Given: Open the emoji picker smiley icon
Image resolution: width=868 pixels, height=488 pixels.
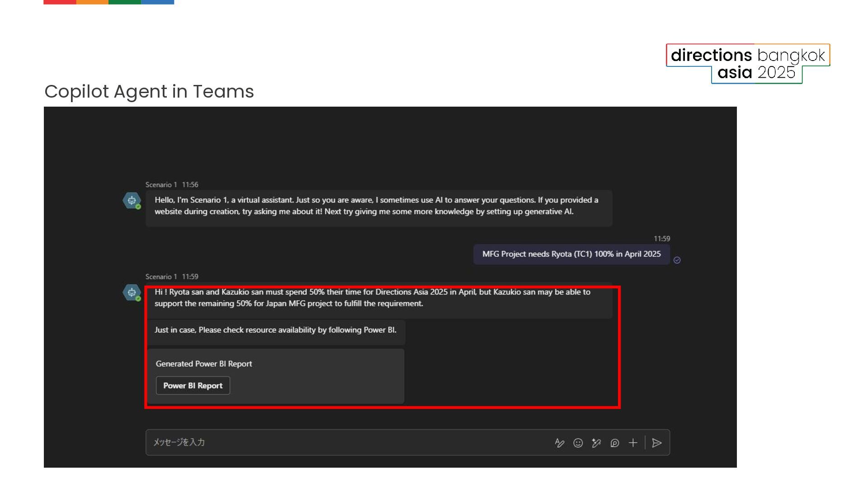Looking at the screenshot, I should (578, 443).
